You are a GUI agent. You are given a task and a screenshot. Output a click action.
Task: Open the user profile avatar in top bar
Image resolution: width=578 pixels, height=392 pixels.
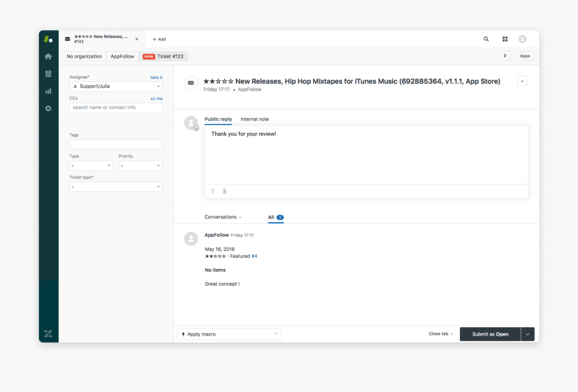pos(522,39)
